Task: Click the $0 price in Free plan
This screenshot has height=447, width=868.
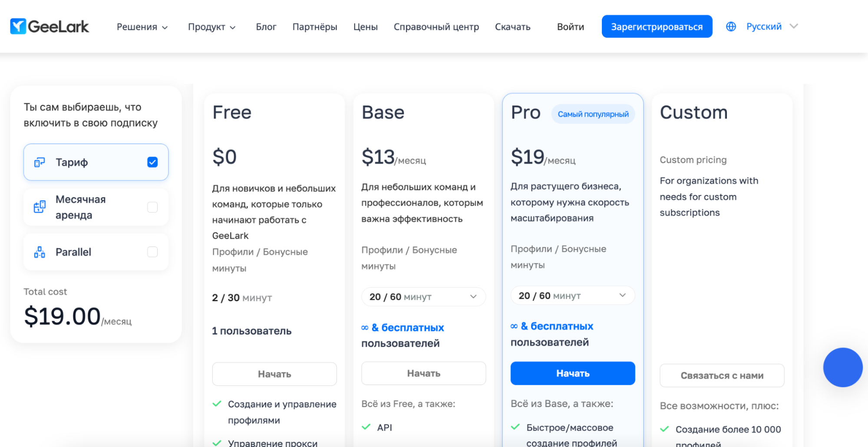Action: coord(224,157)
